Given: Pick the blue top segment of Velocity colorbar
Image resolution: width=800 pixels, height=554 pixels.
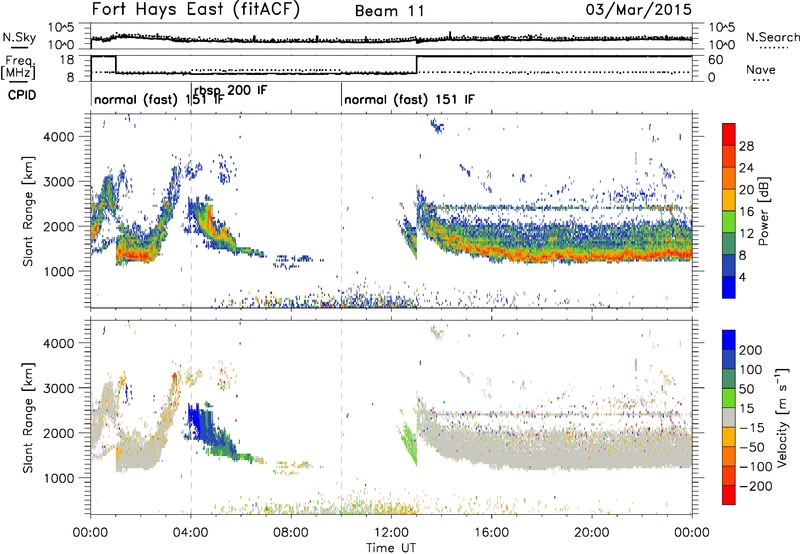Looking at the screenshot, I should (x=729, y=340).
